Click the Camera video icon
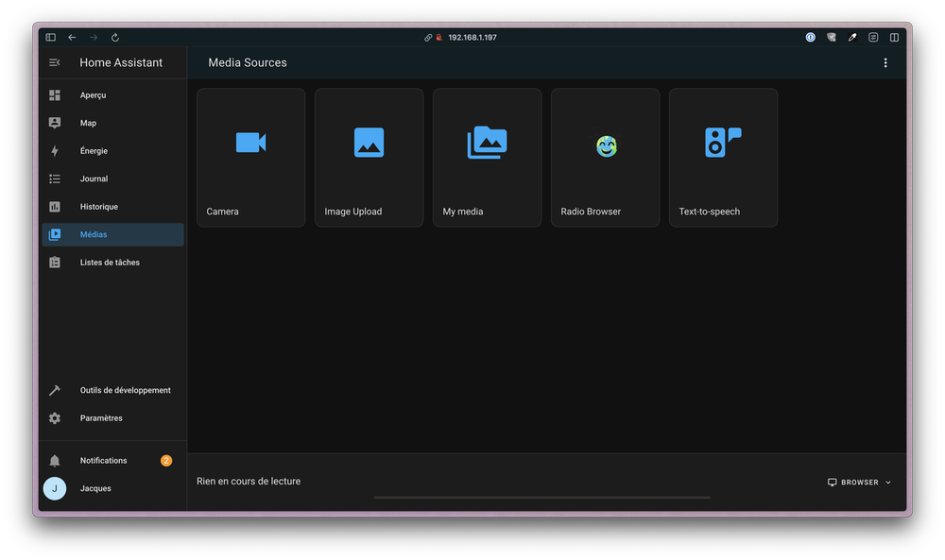The image size is (945, 560). (250, 143)
